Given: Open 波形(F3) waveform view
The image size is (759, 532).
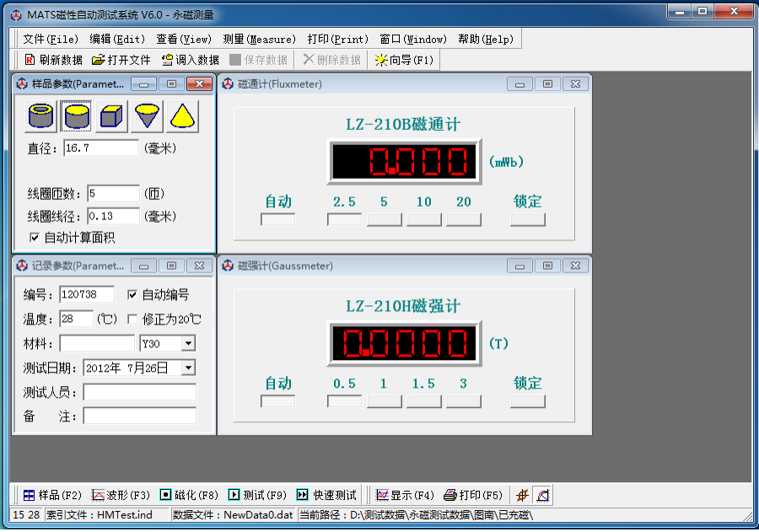Looking at the screenshot, I should tap(121, 495).
